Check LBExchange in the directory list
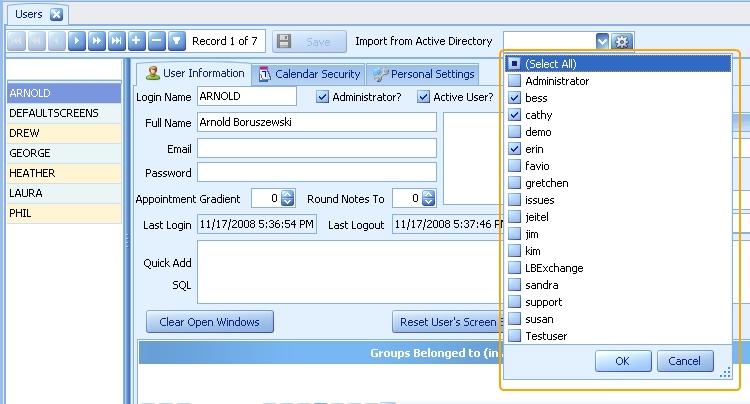The image size is (750, 404). tap(514, 268)
